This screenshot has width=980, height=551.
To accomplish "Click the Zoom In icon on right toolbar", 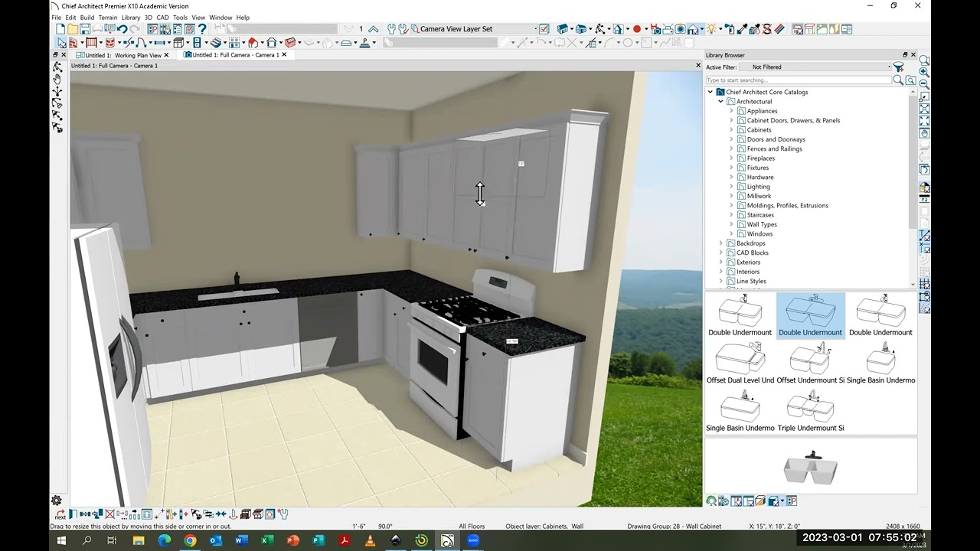I will point(924,72).
